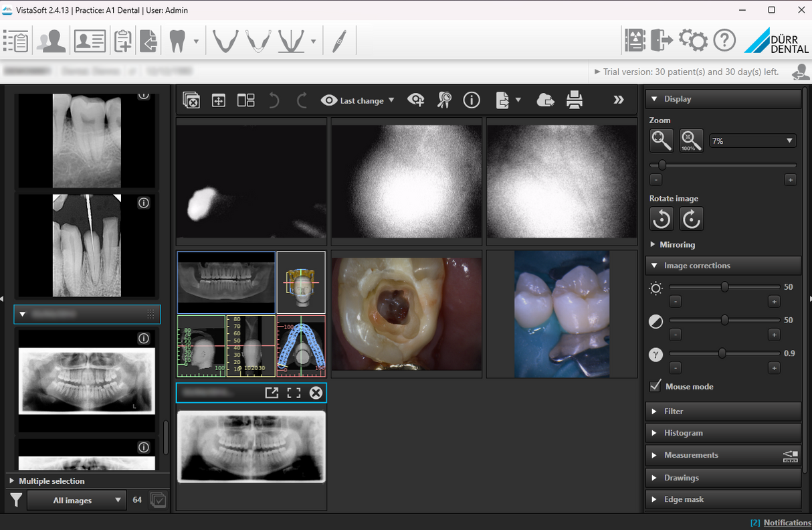This screenshot has height=530, width=812.
Task: Click the brightness slider handle
Action: tap(724, 287)
